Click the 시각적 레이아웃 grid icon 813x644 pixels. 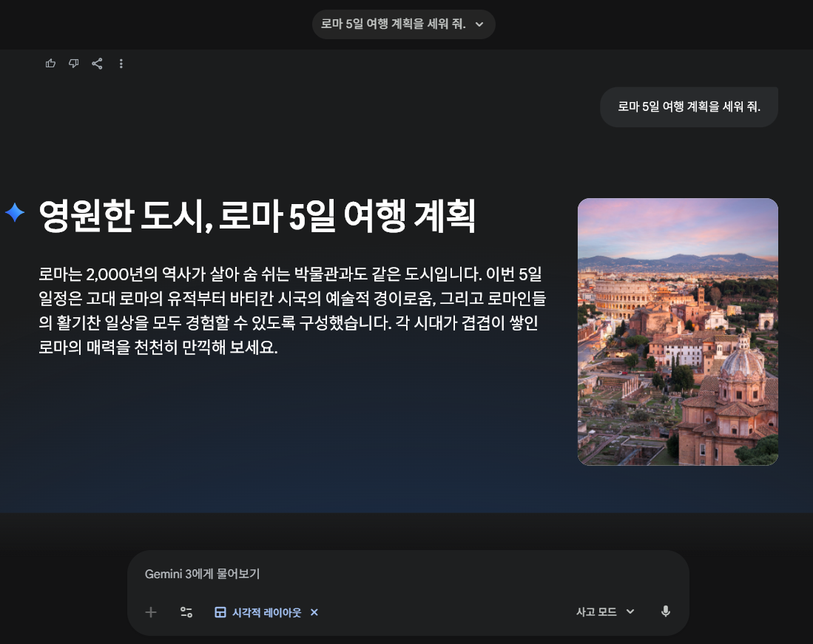point(220,612)
